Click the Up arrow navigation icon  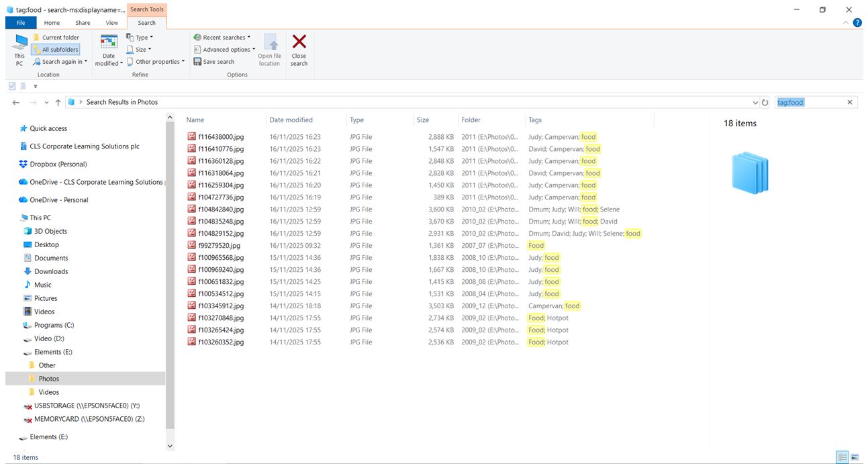point(58,103)
